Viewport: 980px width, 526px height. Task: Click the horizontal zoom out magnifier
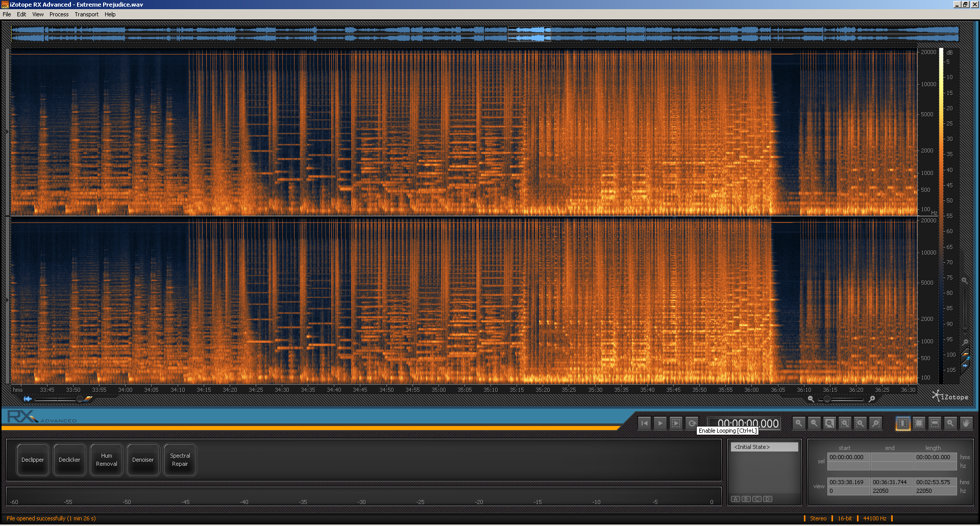click(811, 399)
